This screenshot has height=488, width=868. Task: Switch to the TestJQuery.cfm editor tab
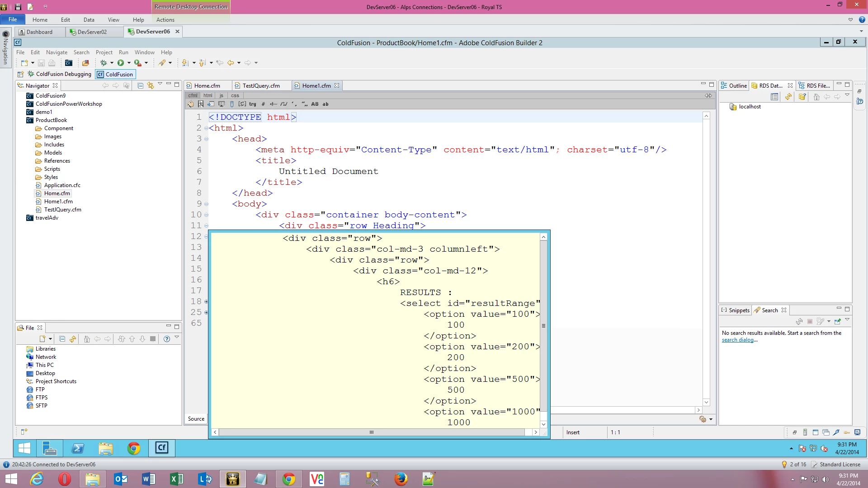point(261,85)
